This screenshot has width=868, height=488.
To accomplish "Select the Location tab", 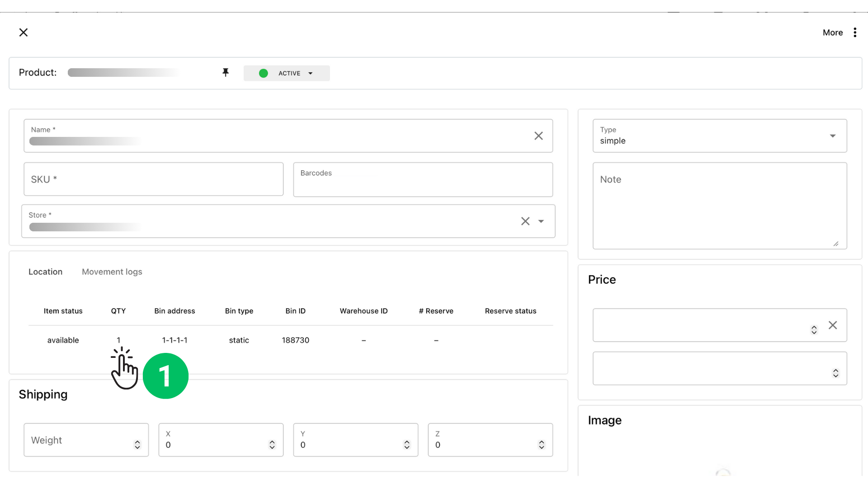I will click(x=45, y=272).
